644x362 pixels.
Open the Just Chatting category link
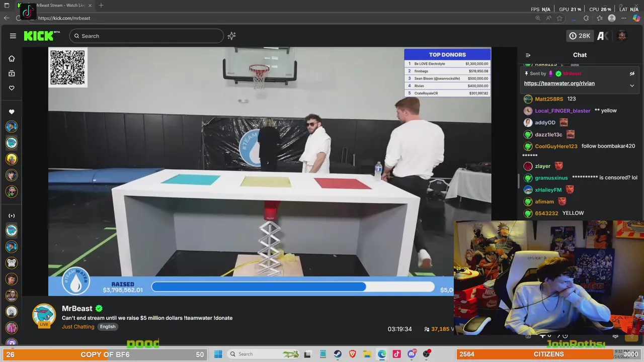[78, 327]
